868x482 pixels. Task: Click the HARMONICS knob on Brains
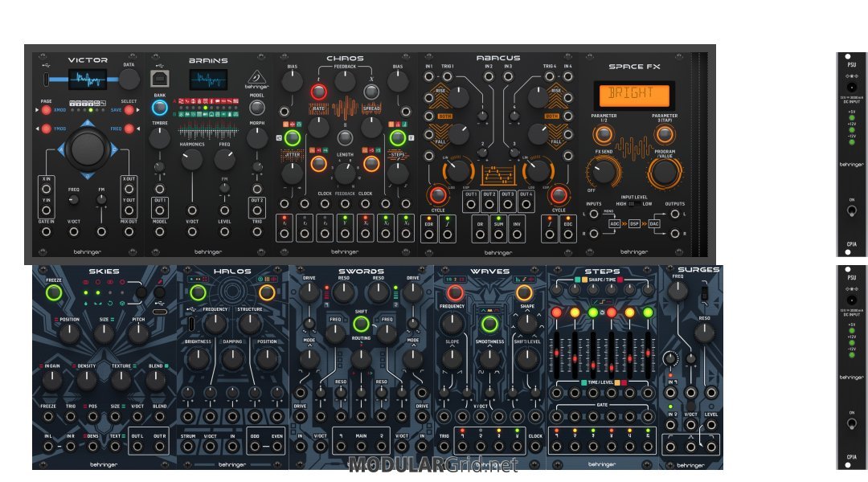(192, 159)
